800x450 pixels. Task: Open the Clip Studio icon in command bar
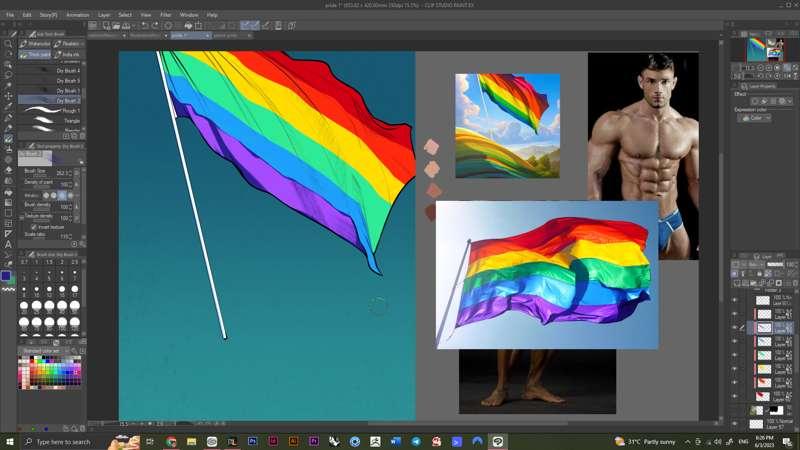coord(93,26)
